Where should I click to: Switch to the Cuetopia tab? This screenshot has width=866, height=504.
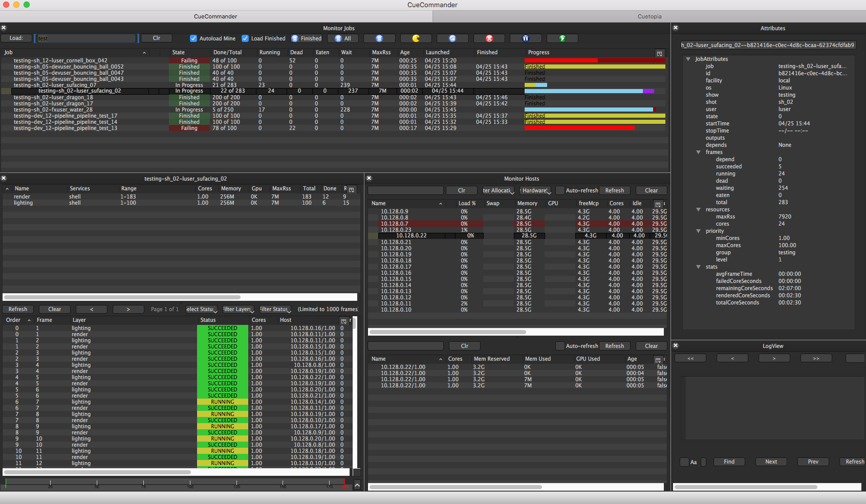point(649,16)
